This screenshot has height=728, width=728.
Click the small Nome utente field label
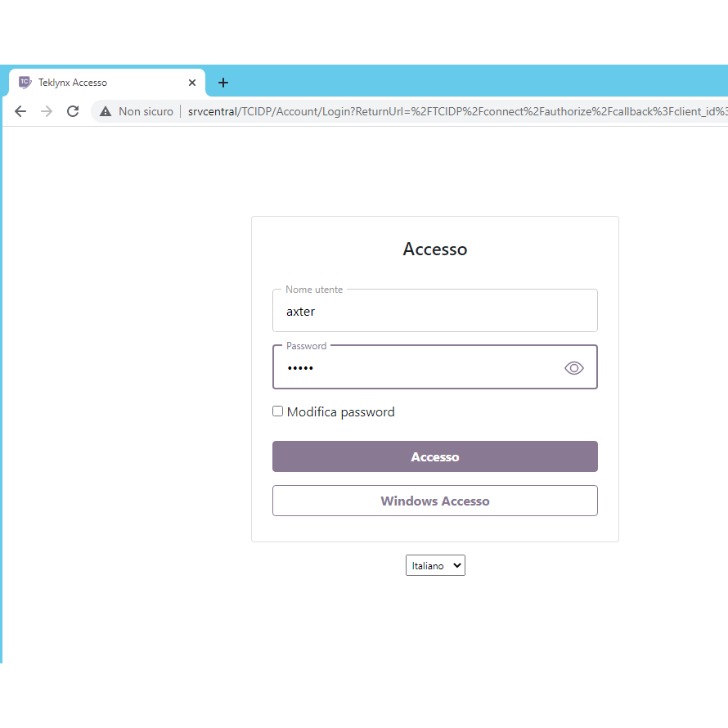click(314, 290)
